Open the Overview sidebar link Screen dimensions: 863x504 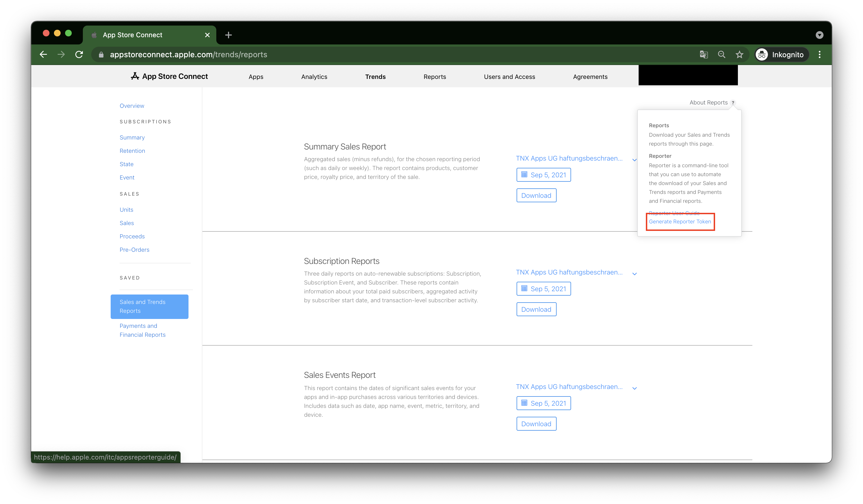click(x=132, y=106)
